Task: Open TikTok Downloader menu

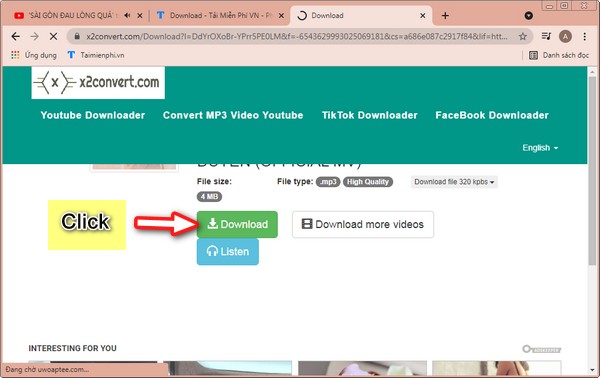Action: click(369, 115)
